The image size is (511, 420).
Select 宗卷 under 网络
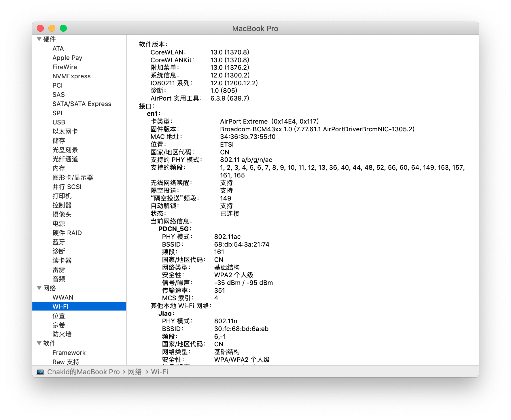coord(59,325)
